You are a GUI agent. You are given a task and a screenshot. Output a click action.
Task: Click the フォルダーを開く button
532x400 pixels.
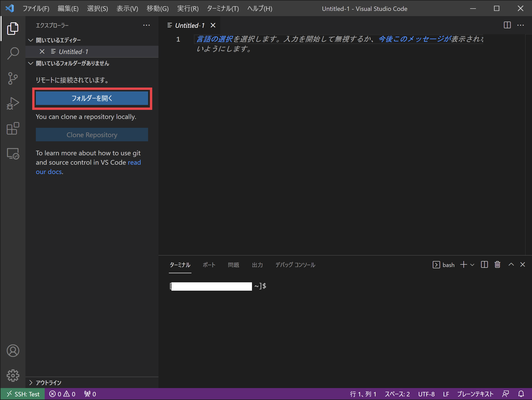(x=92, y=98)
